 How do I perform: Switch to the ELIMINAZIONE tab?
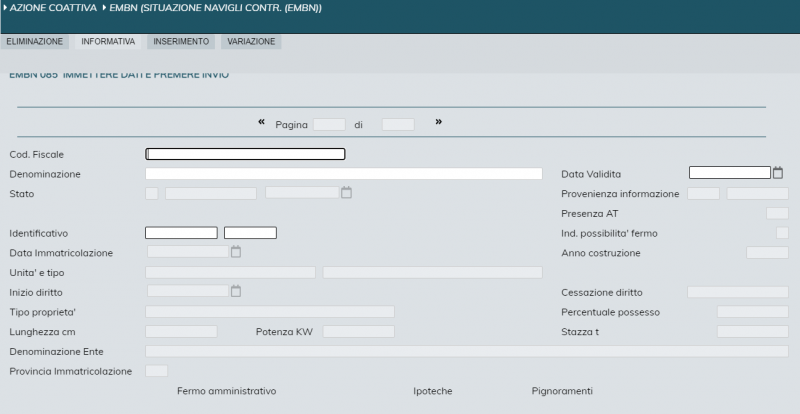tap(34, 42)
